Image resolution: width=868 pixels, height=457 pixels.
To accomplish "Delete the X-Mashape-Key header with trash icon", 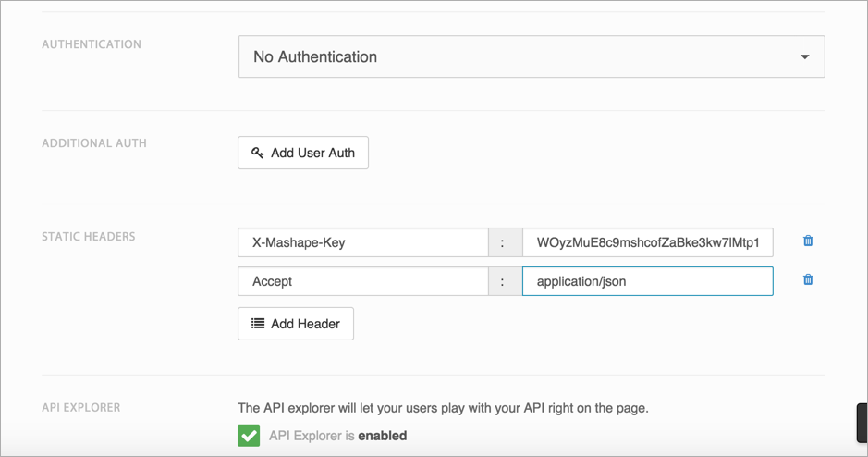I will tap(808, 241).
